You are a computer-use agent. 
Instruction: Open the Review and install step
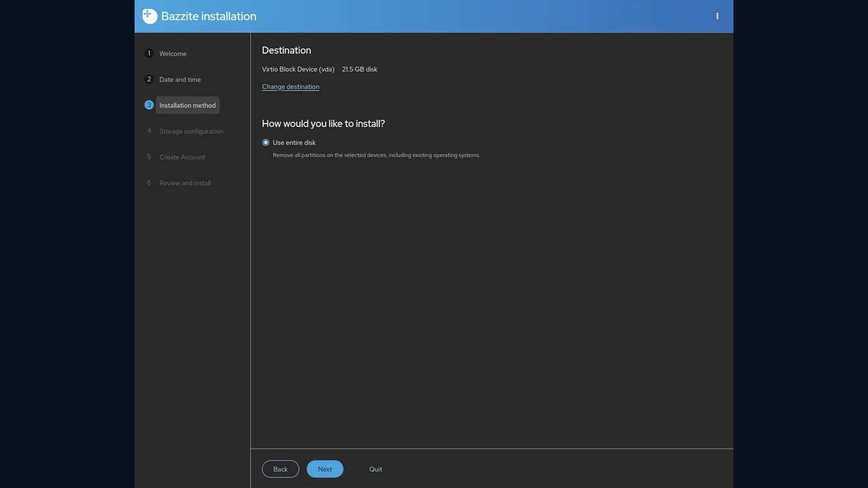[185, 183]
